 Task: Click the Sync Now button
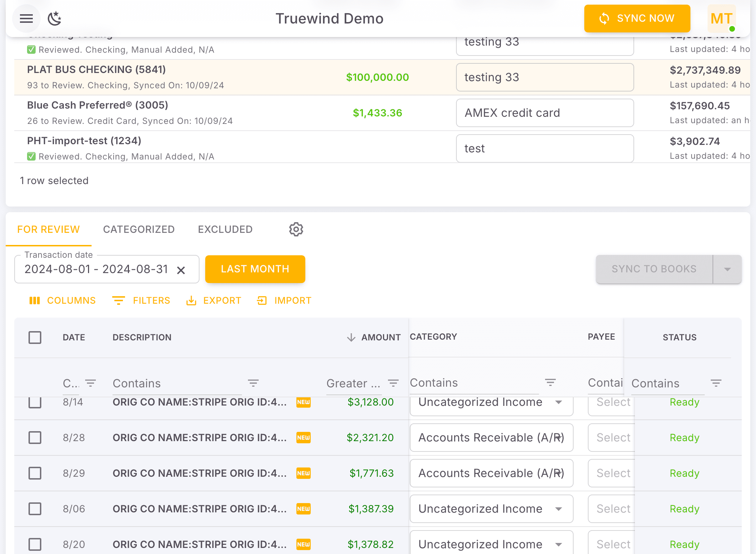(637, 19)
